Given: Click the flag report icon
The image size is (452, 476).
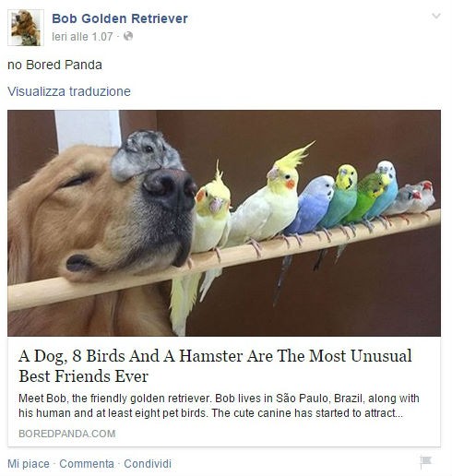Looking at the screenshot, I should (426, 461).
